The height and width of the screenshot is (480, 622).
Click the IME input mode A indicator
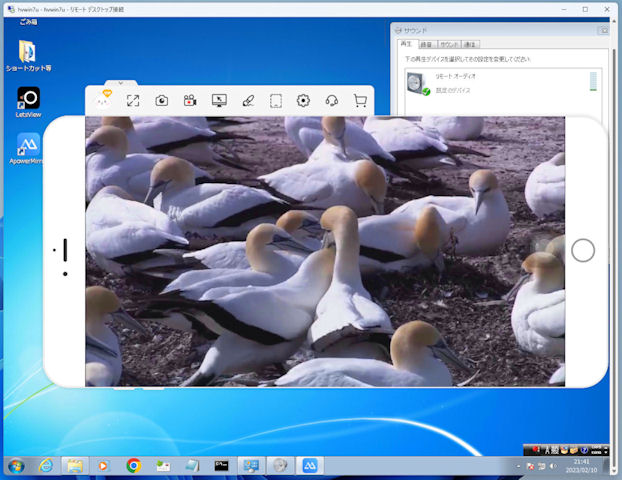(x=547, y=450)
